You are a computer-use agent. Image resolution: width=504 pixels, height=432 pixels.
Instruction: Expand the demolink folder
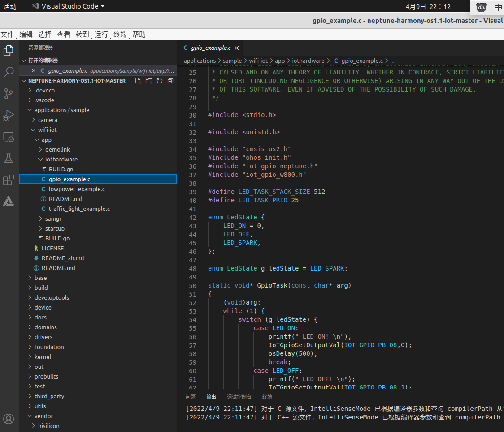tap(98, 149)
